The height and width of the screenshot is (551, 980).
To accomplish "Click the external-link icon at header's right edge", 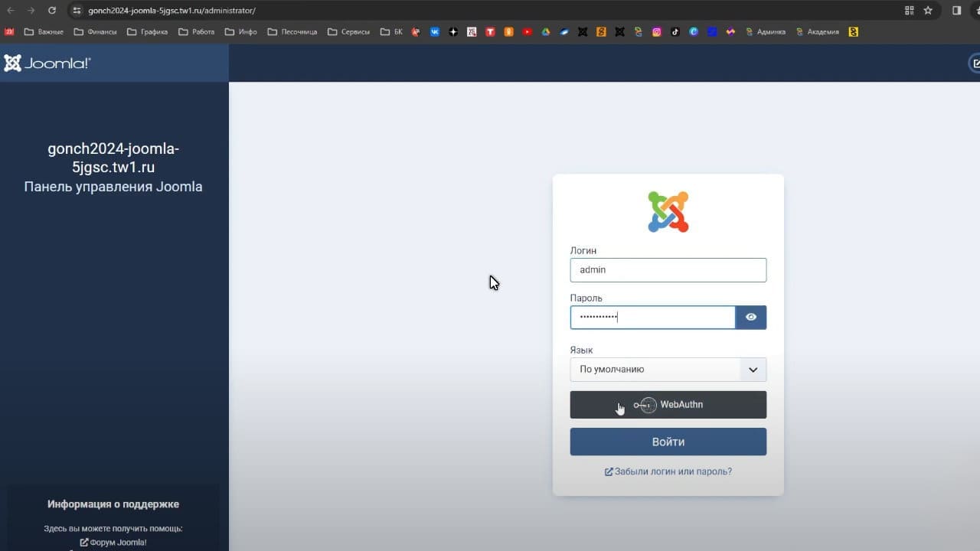I will coord(975,63).
